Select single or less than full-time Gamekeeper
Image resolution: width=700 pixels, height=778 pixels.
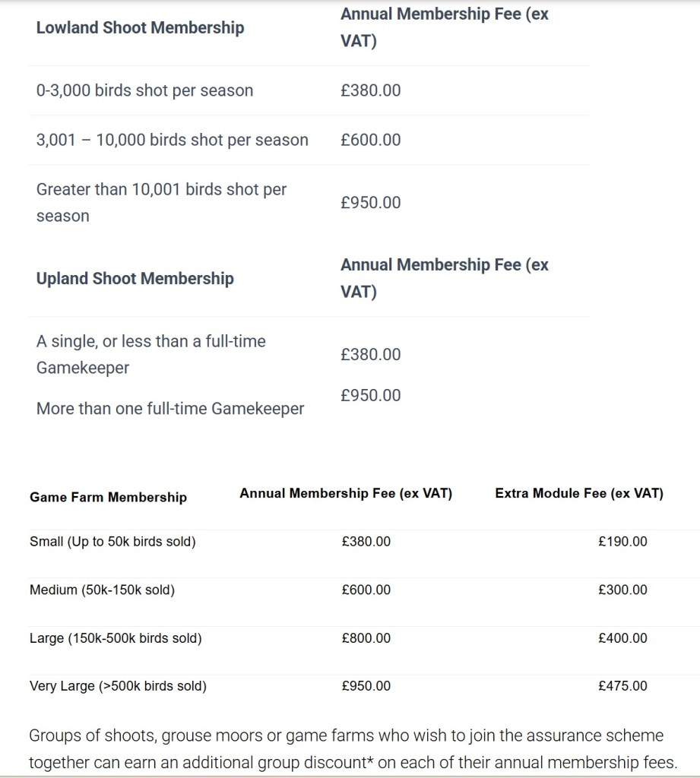[150, 354]
